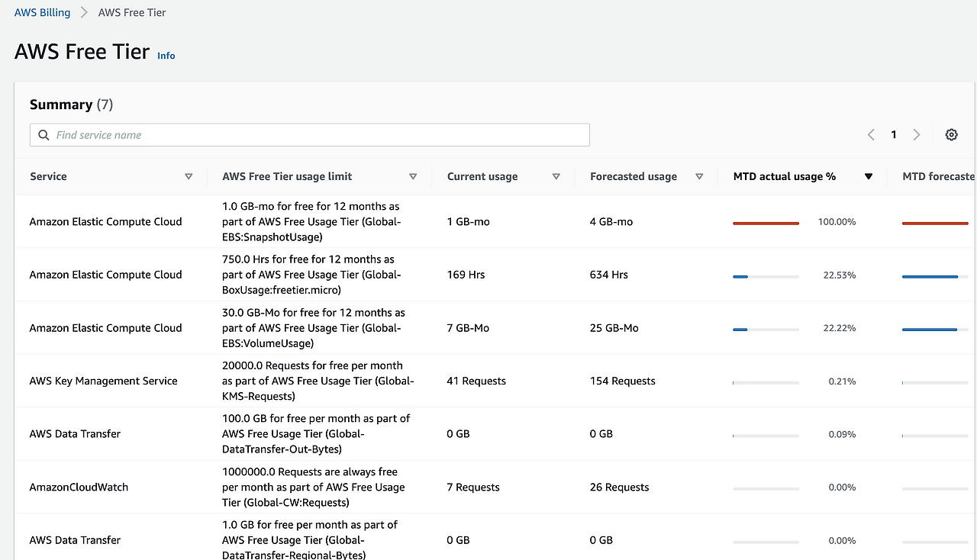Open the table preferences gear icon

click(951, 135)
